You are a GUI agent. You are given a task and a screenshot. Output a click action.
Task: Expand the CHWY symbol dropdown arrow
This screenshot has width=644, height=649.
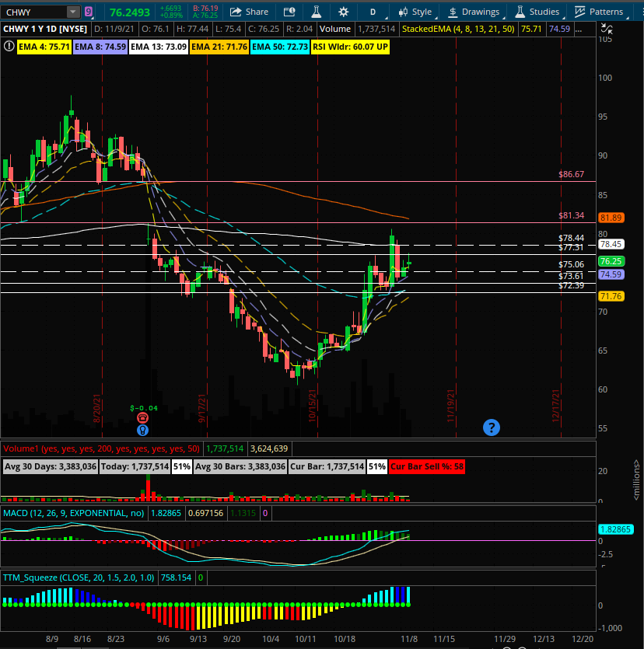point(73,12)
